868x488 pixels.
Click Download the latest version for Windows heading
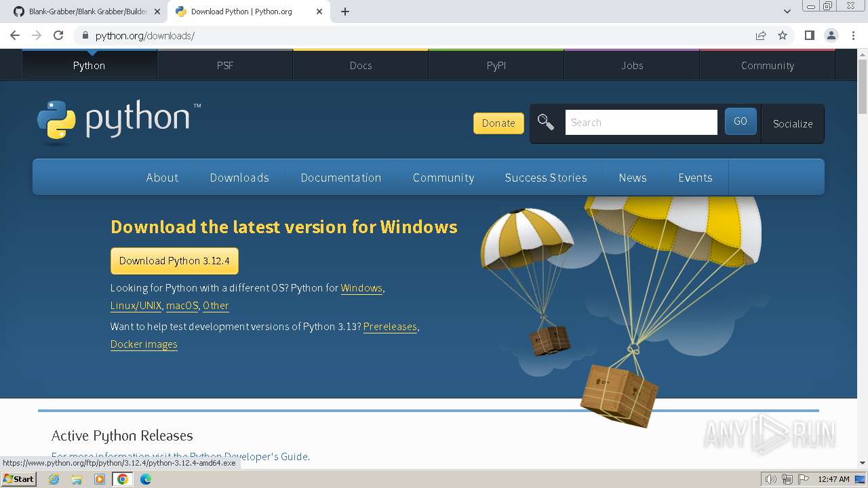click(284, 227)
